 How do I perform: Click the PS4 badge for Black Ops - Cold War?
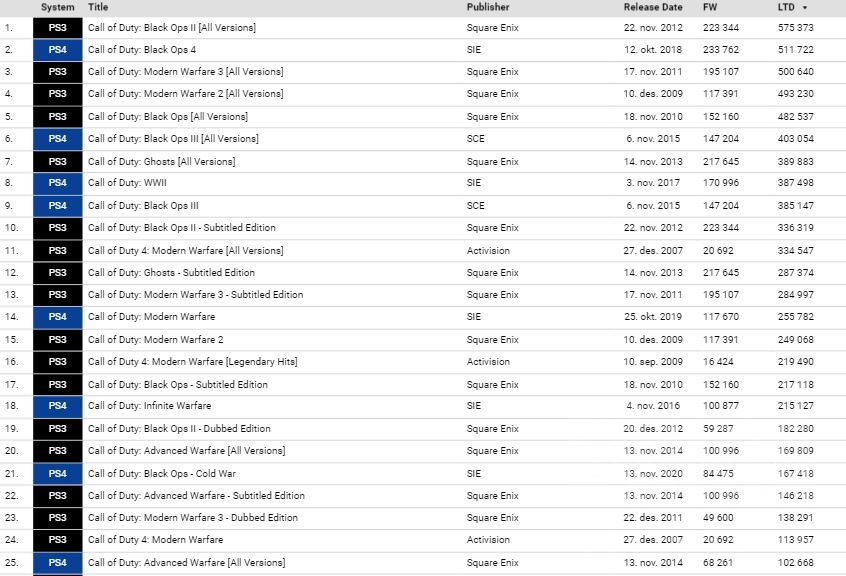click(x=57, y=473)
